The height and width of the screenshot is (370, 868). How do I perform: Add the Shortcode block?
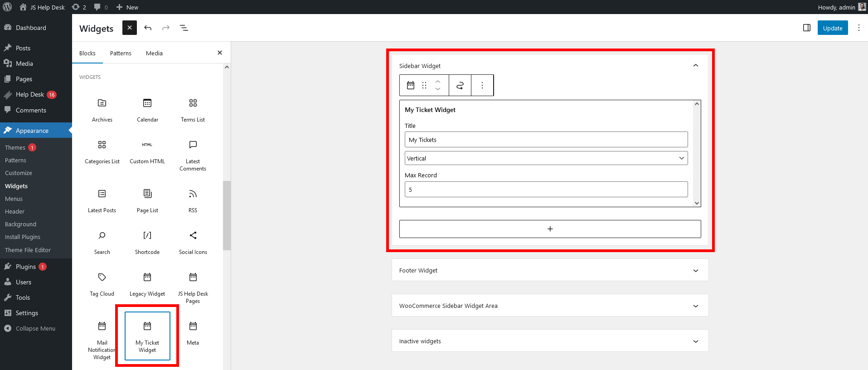point(147,242)
